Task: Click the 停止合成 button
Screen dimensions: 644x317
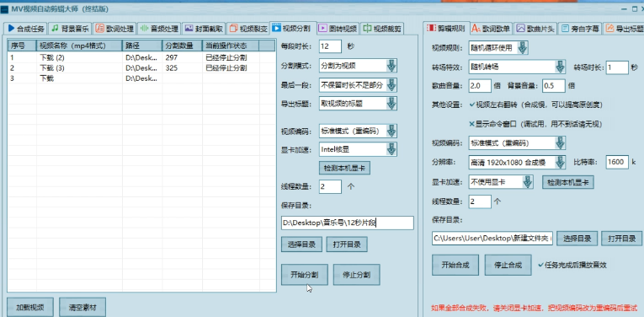Action: (x=508, y=265)
